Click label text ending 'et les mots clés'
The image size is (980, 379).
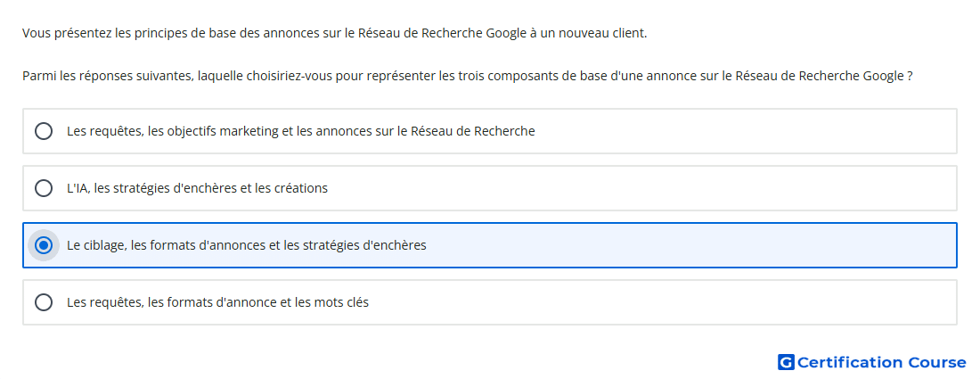pyautogui.click(x=217, y=302)
